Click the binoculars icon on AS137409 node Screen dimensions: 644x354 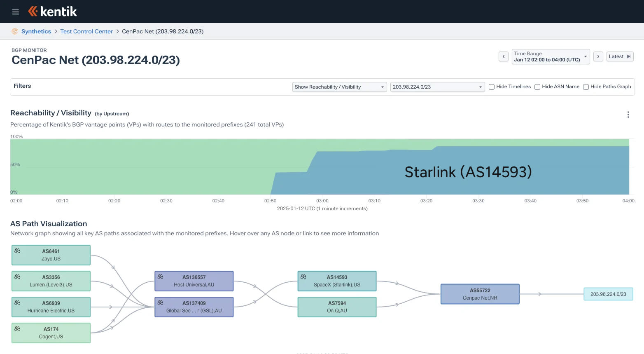(x=160, y=302)
